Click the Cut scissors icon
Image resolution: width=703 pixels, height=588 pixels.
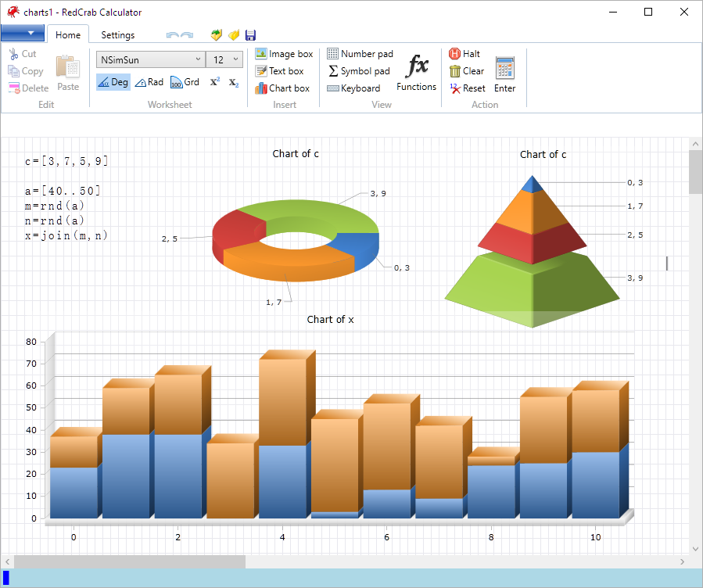point(14,54)
